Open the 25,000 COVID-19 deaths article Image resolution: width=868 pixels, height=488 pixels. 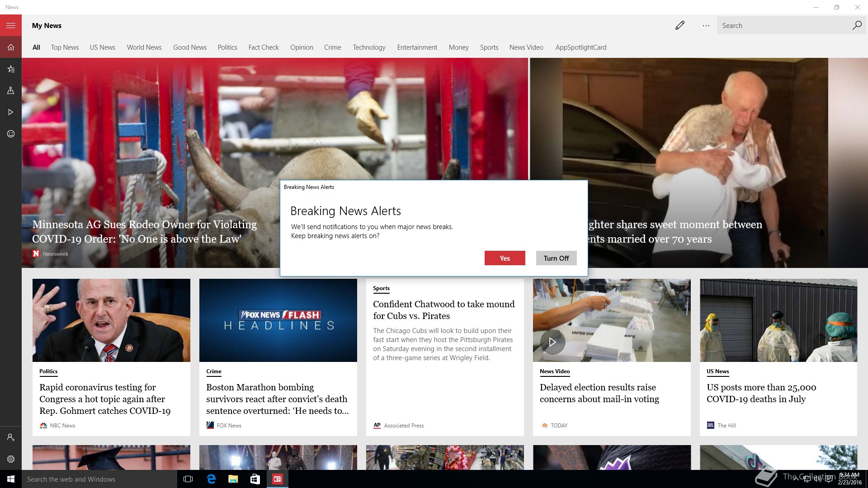[761, 393]
